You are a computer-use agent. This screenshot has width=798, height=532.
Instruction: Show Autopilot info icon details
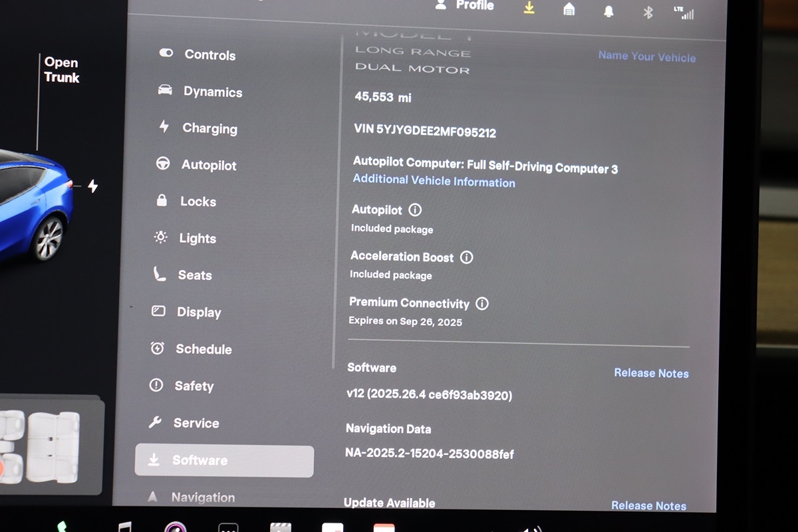coord(415,210)
